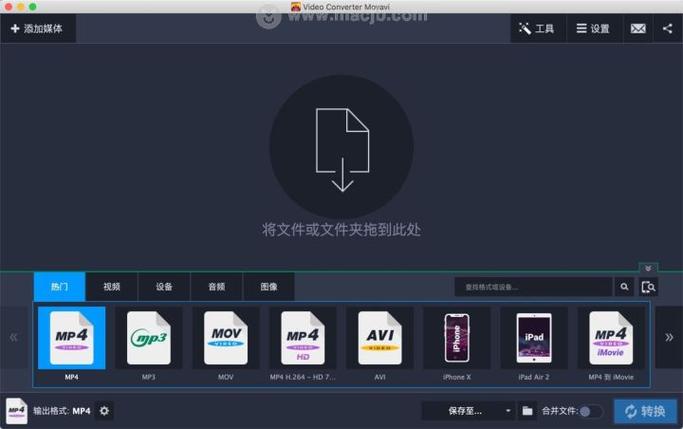Viewport: 683px width, 429px height.
Task: Switch to the 视频 video tab
Action: click(112, 287)
